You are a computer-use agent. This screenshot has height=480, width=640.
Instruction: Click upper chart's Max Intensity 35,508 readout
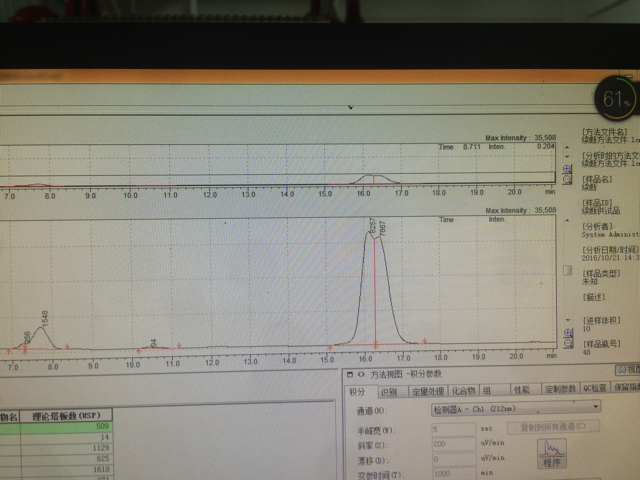[520, 138]
